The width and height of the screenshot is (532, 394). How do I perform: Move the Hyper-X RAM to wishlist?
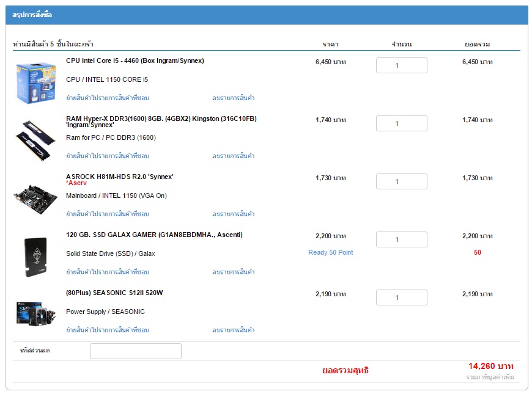coord(108,156)
